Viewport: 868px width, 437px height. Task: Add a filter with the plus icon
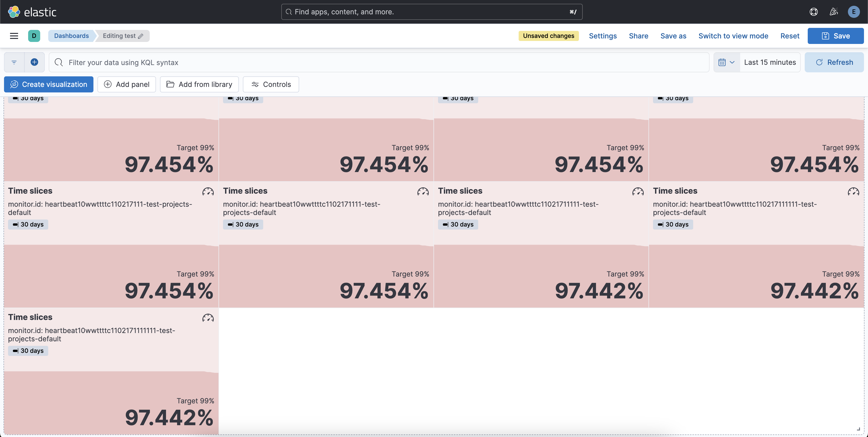coord(34,62)
